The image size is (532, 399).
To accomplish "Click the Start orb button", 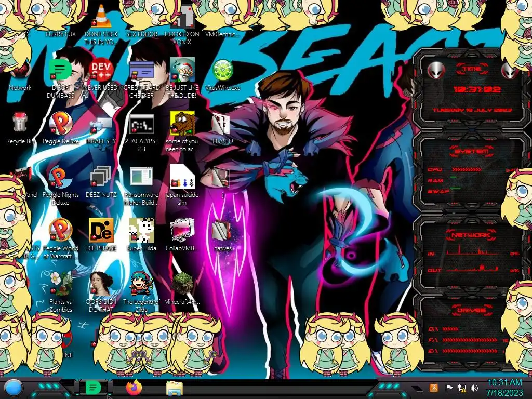I will point(14,388).
